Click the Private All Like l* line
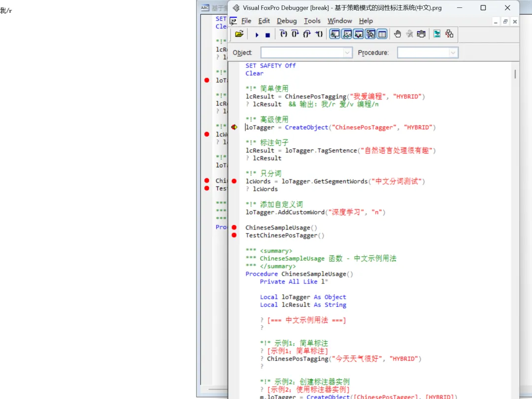Screen dimensions: 532x399 tap(294, 282)
